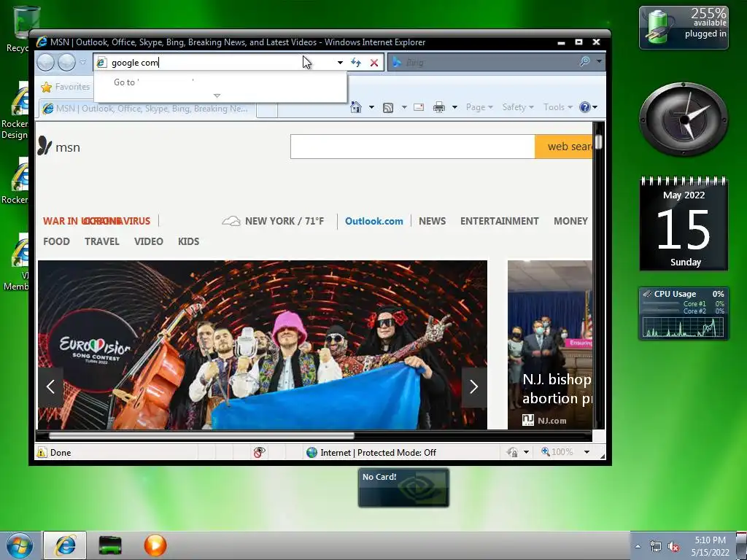This screenshot has width=747, height=560.
Task: Click the MSN web search input field
Action: coord(413,147)
